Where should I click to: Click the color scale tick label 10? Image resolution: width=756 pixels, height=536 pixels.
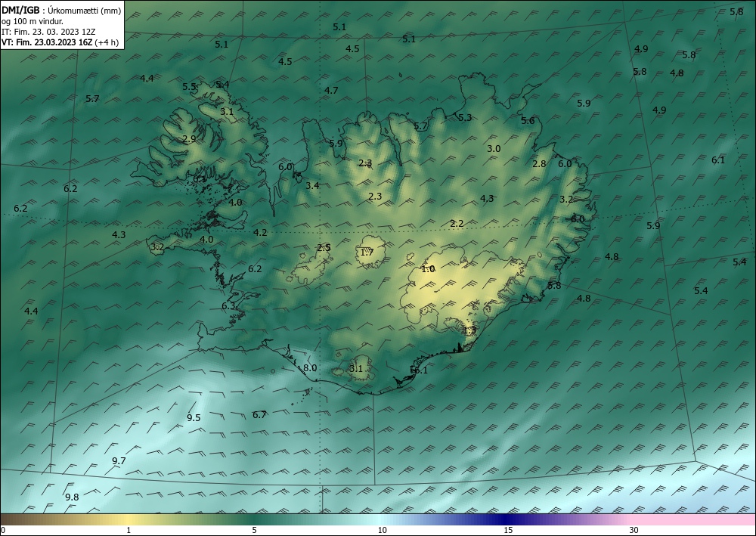click(x=382, y=531)
